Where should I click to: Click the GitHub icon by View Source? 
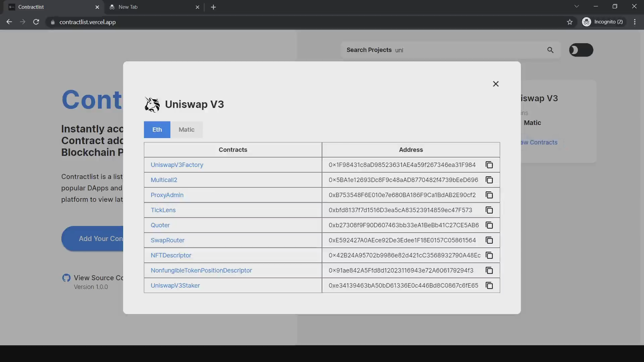[x=66, y=278]
